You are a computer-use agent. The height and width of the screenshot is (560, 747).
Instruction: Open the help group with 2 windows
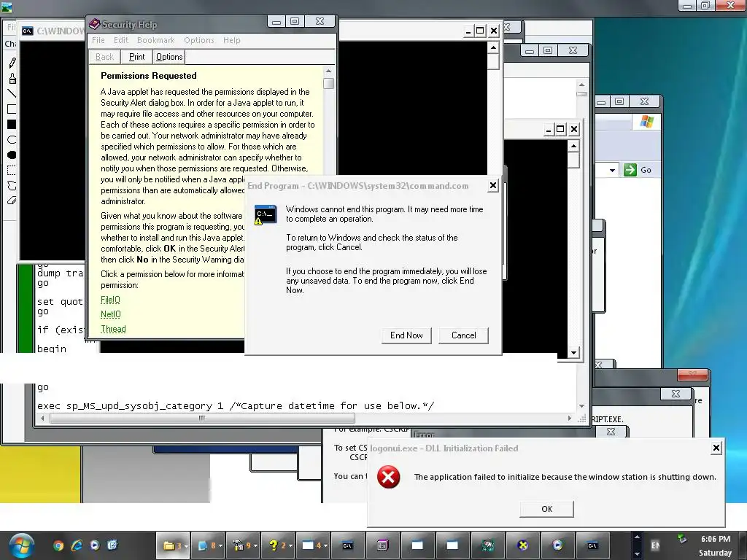[x=277, y=545]
